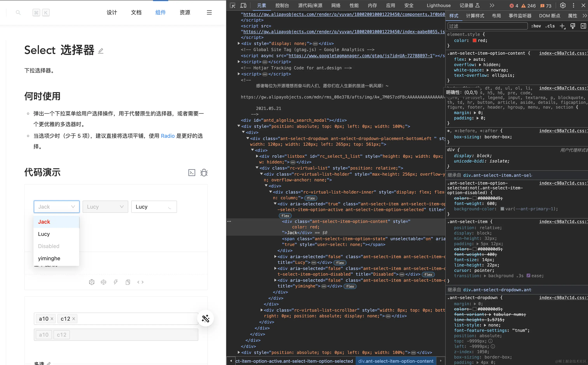Copy the demo code clipboard icon

pyautogui.click(x=128, y=282)
